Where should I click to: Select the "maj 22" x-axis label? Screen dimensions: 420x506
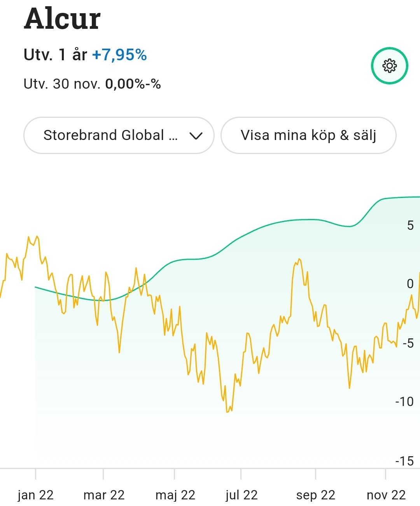175,495
